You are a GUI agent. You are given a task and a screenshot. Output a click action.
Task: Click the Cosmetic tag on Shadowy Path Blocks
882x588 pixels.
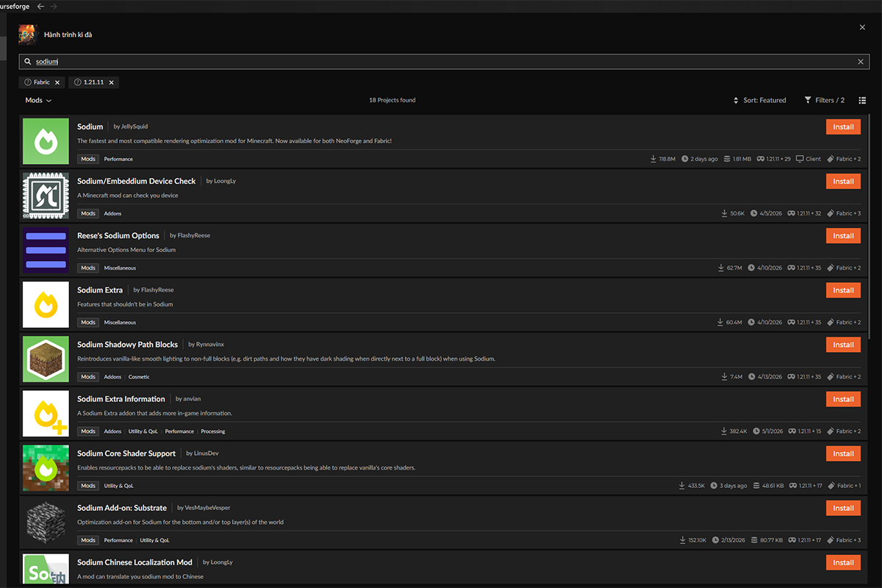(139, 376)
